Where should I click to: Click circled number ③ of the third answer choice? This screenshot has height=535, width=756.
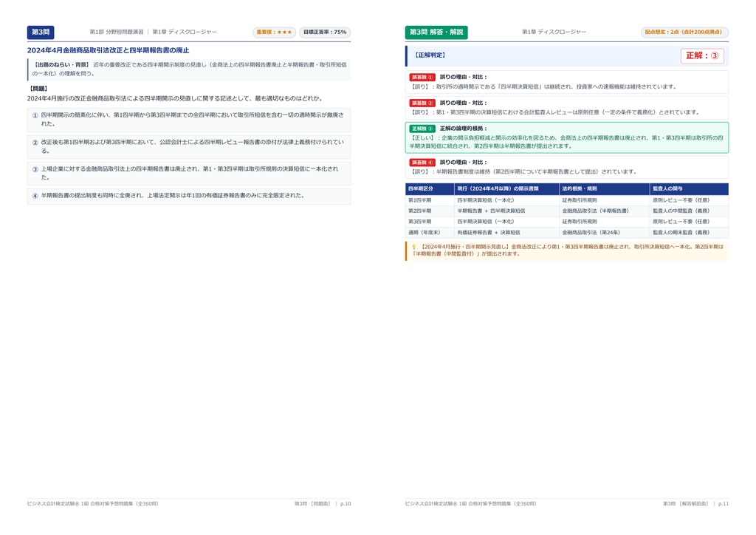point(35,169)
